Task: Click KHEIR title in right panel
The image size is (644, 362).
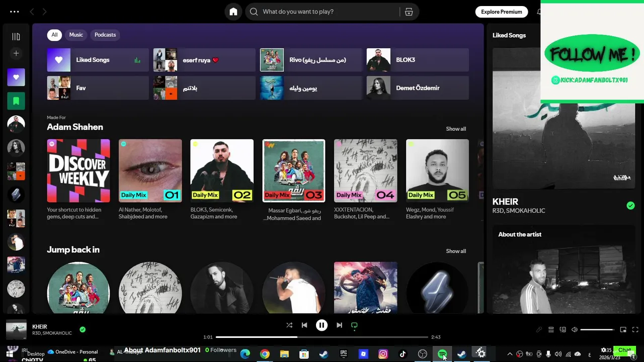Action: coord(505,202)
